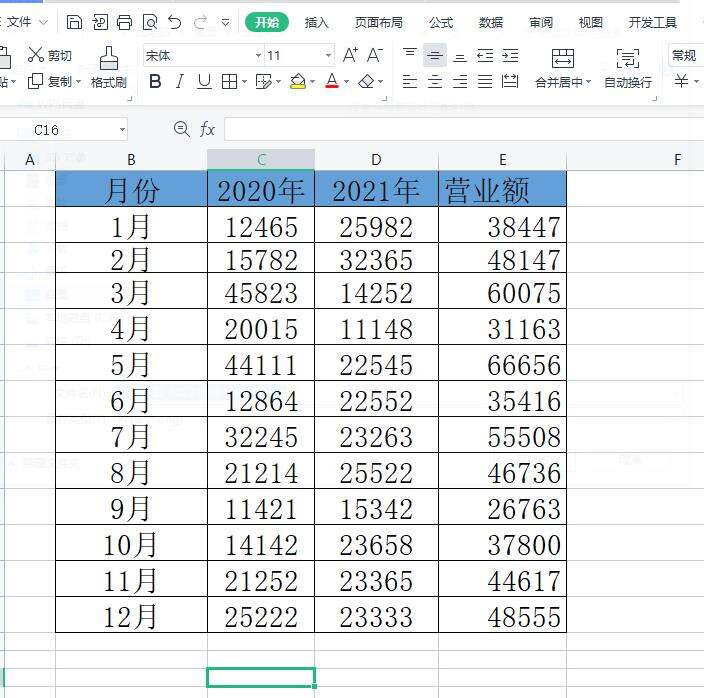Open the 插入 Insert tab
Image resolution: width=704 pixels, height=698 pixels.
coord(317,22)
